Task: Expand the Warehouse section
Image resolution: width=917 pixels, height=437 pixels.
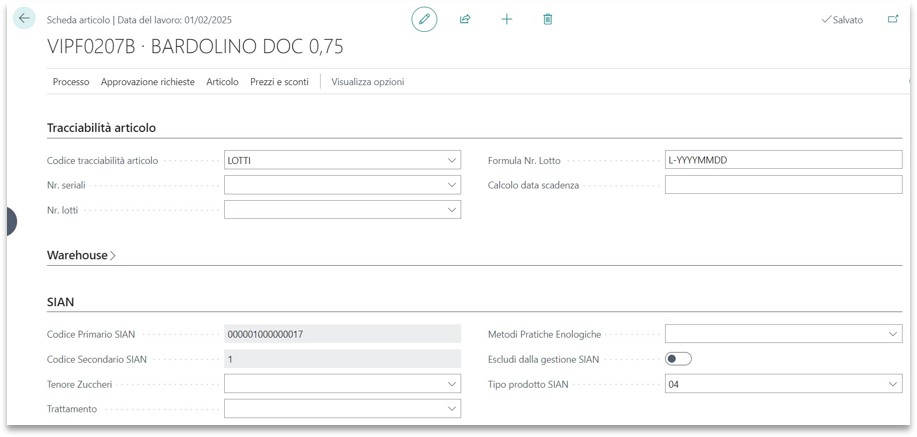Action: click(x=80, y=256)
